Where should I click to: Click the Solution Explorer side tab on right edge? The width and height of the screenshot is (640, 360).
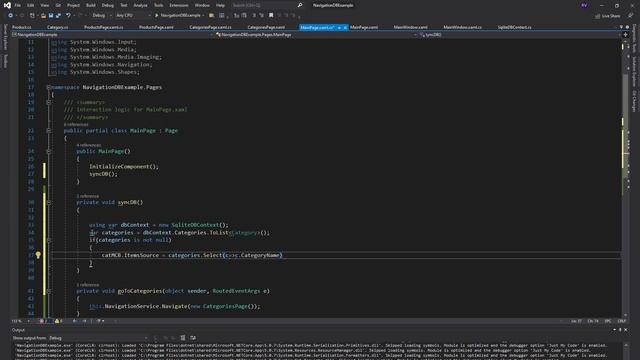tap(634, 71)
